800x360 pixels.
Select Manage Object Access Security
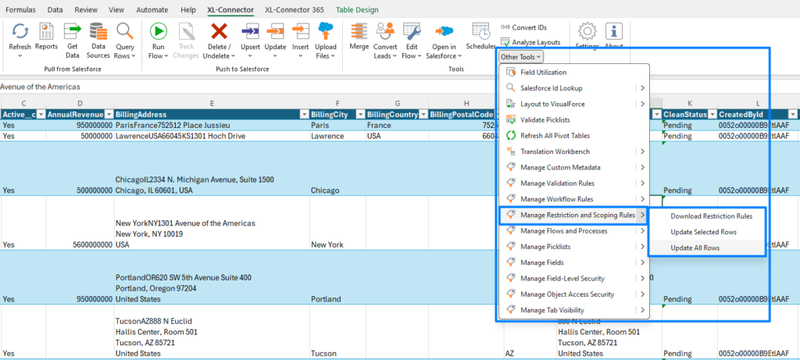[574, 294]
